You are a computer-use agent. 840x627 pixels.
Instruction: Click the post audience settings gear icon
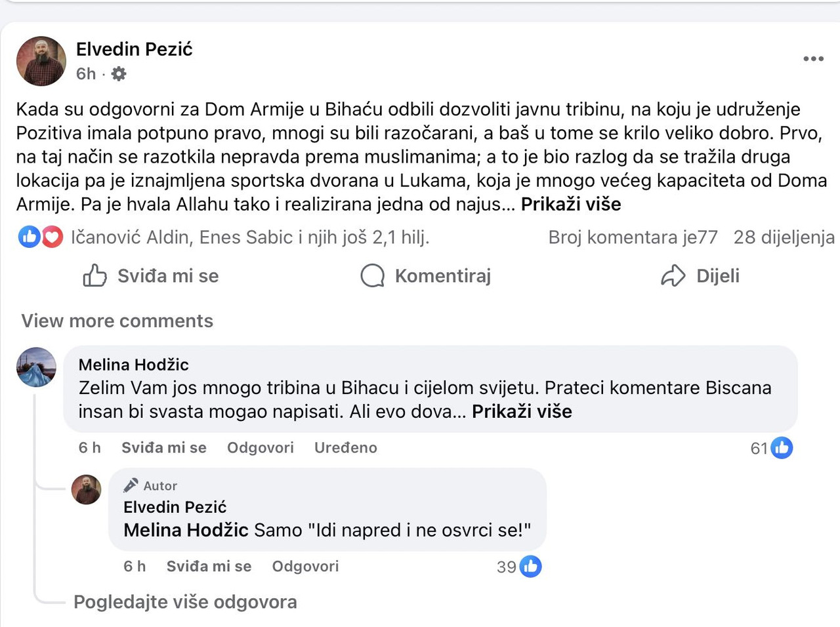[x=119, y=73]
